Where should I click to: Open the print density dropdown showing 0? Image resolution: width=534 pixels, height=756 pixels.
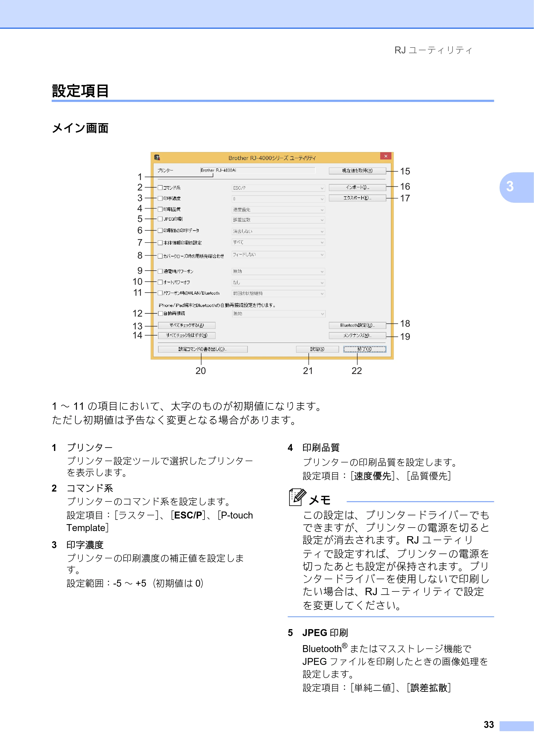click(278, 199)
